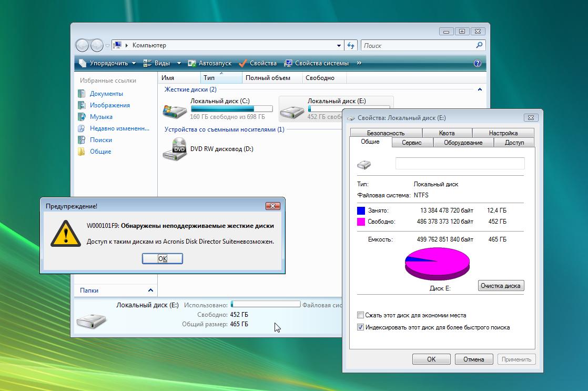Click the refresh arrows beside the address bar

click(351, 45)
